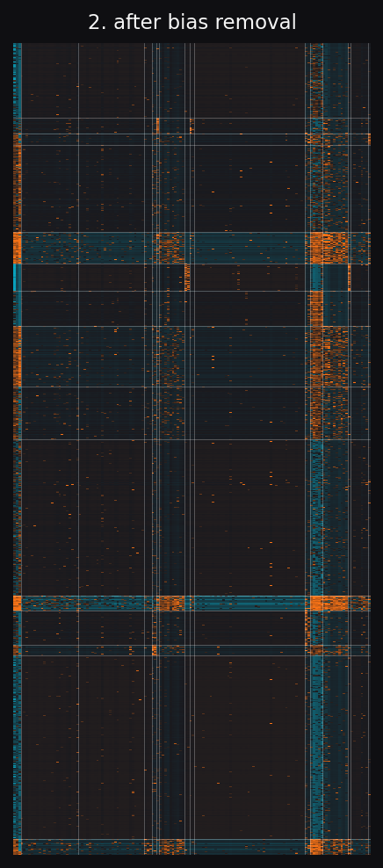Click the orange block at left of first thick teal band
Image resolution: width=383 pixels, height=868 pixels.
tap(18, 248)
